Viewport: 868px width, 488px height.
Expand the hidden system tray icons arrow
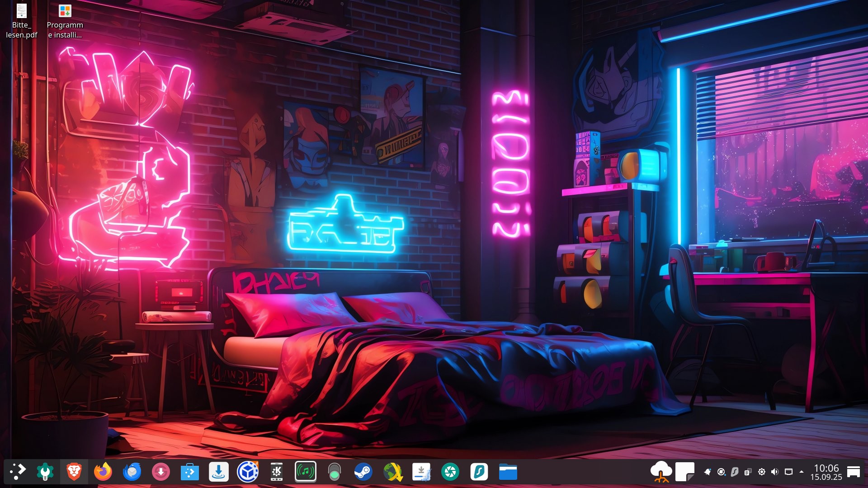click(x=802, y=472)
